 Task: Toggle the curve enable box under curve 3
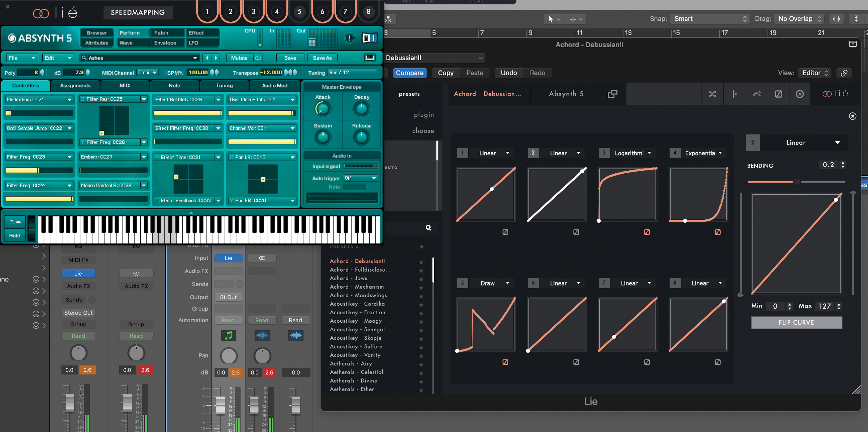pos(647,232)
